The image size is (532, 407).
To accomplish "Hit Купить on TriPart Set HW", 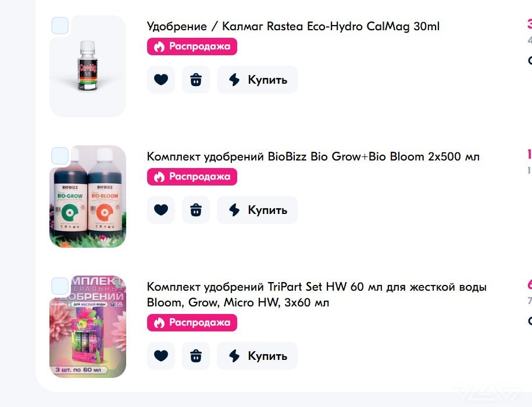I will [257, 356].
